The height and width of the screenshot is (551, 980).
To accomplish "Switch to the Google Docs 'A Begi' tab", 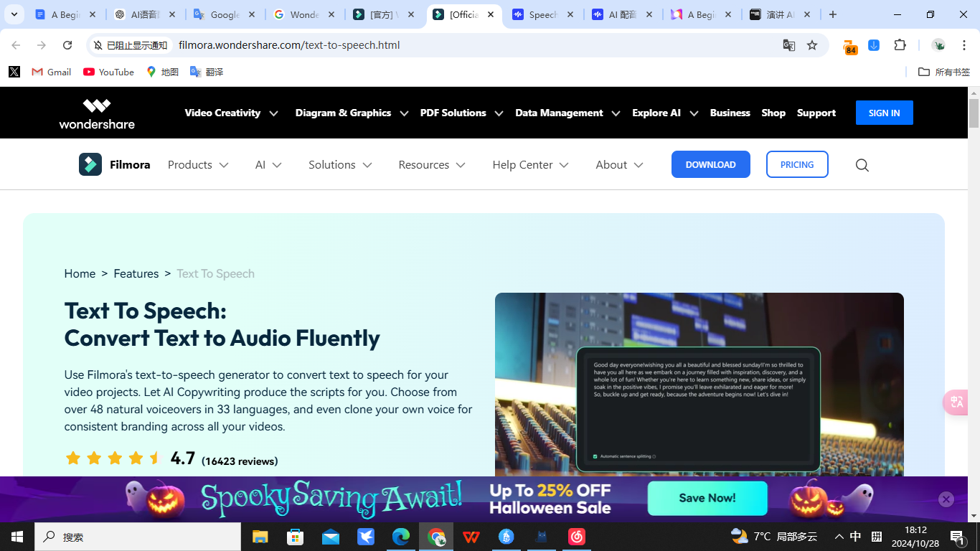I will tap(66, 15).
